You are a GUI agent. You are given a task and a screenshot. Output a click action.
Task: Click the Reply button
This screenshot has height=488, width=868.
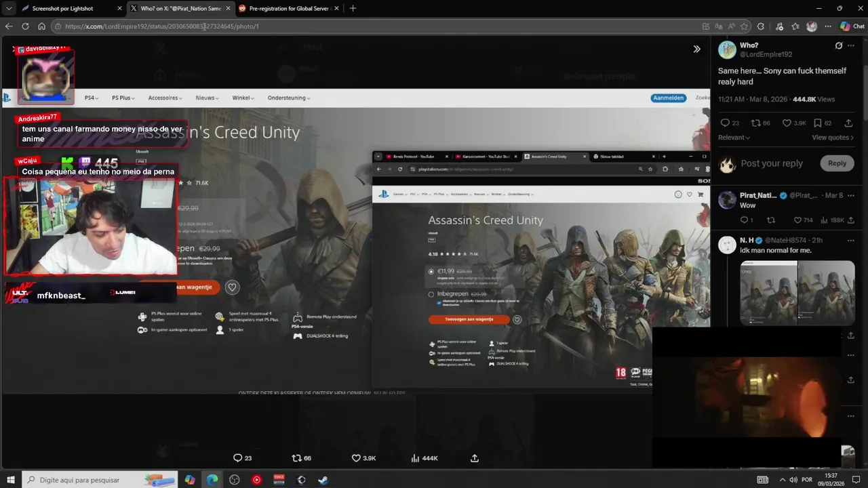[x=837, y=163]
